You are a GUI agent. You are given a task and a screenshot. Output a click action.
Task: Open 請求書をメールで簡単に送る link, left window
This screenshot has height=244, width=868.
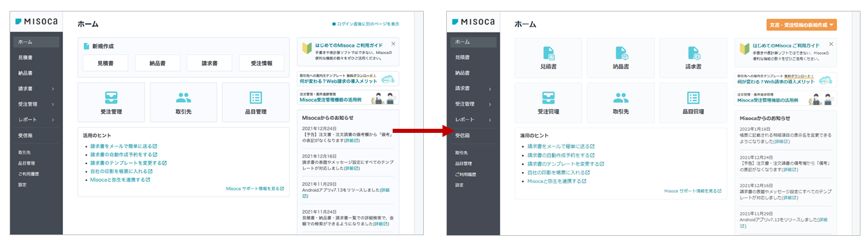(x=124, y=146)
